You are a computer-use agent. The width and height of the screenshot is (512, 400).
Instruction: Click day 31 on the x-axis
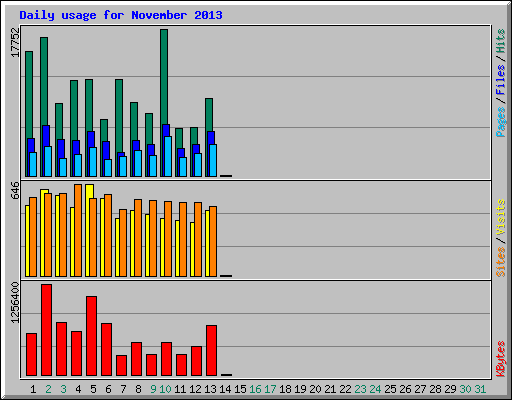point(480,389)
